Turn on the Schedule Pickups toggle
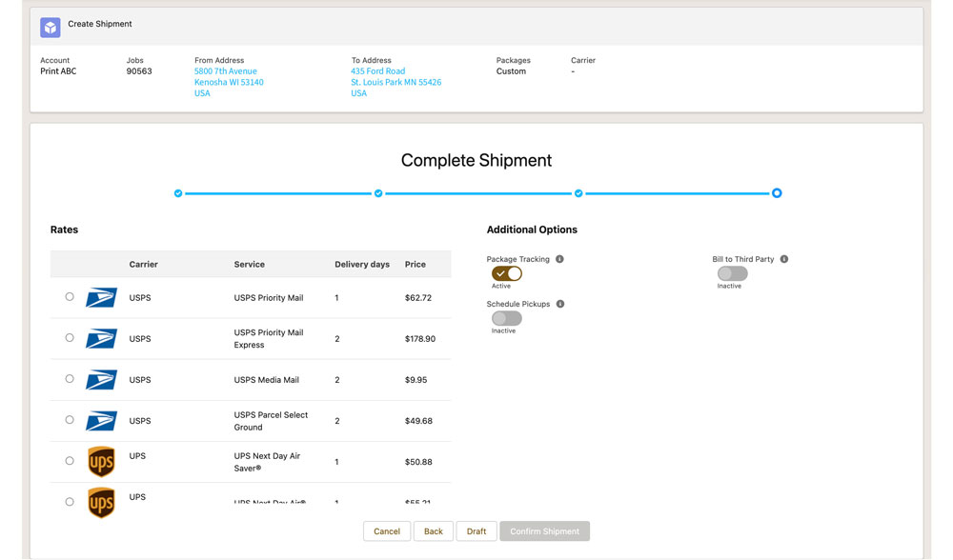 (507, 318)
